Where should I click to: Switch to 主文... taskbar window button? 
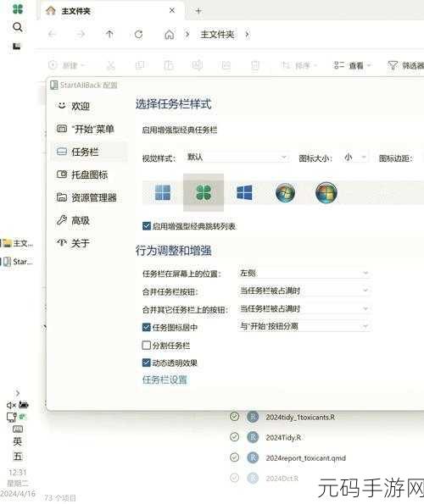(x=17, y=243)
